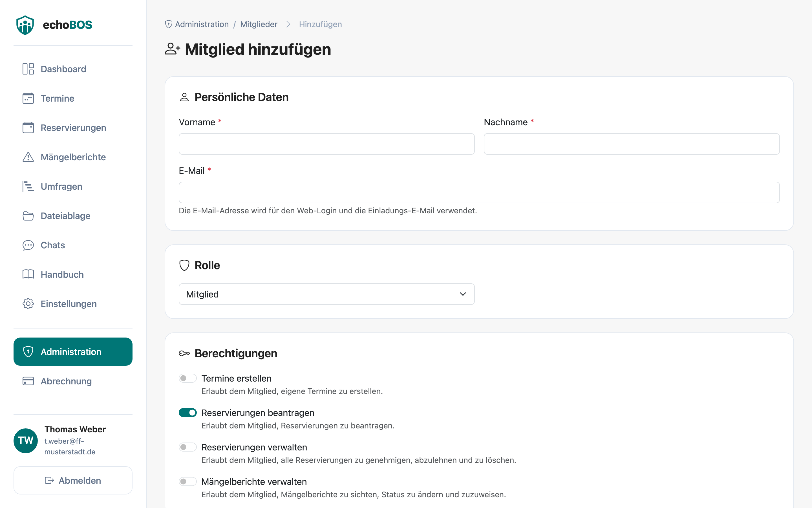Screen dimensions: 812x508
Task: Open Termine in the sidebar
Action: click(x=73, y=98)
